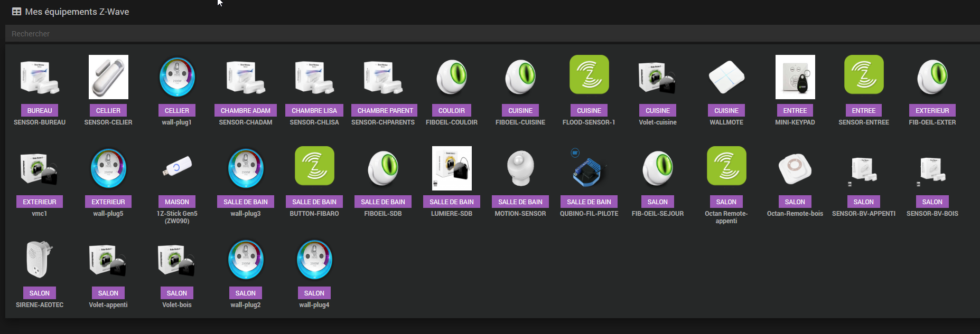Open SENSOR-CHADAM door sensor icon

pyautogui.click(x=246, y=77)
